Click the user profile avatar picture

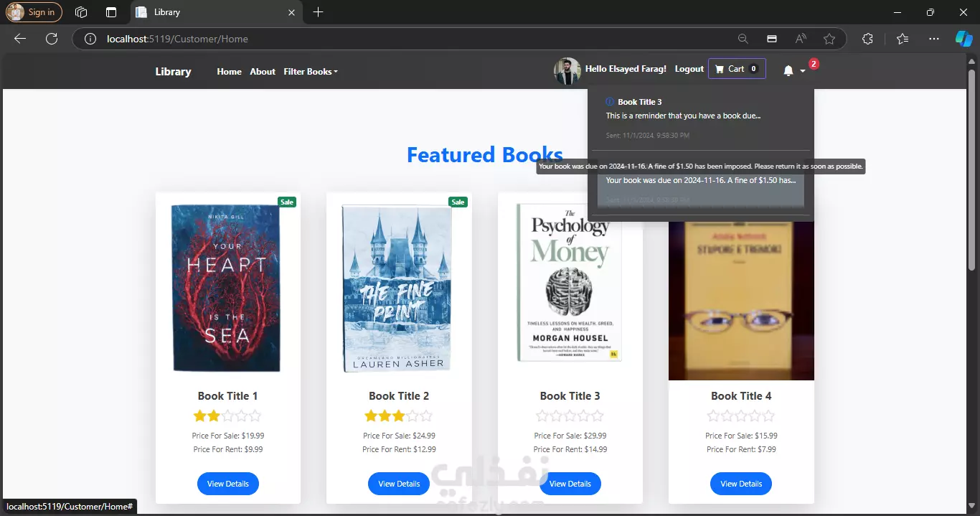tap(567, 70)
